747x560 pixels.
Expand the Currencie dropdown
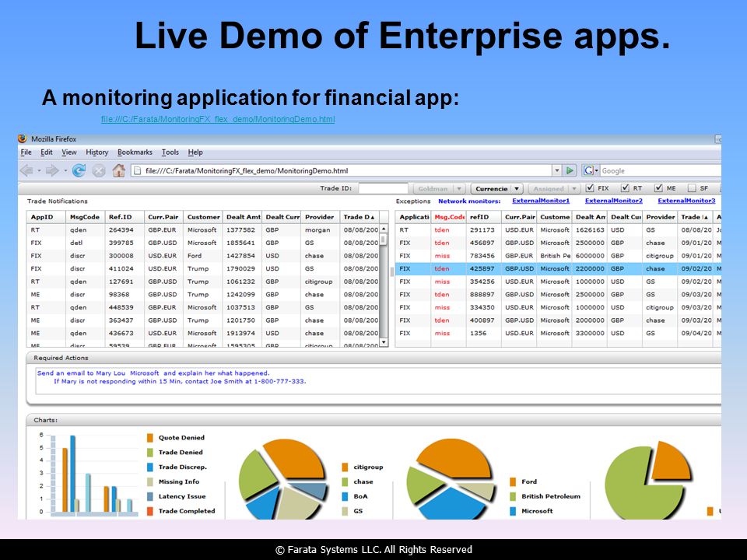pyautogui.click(x=497, y=188)
